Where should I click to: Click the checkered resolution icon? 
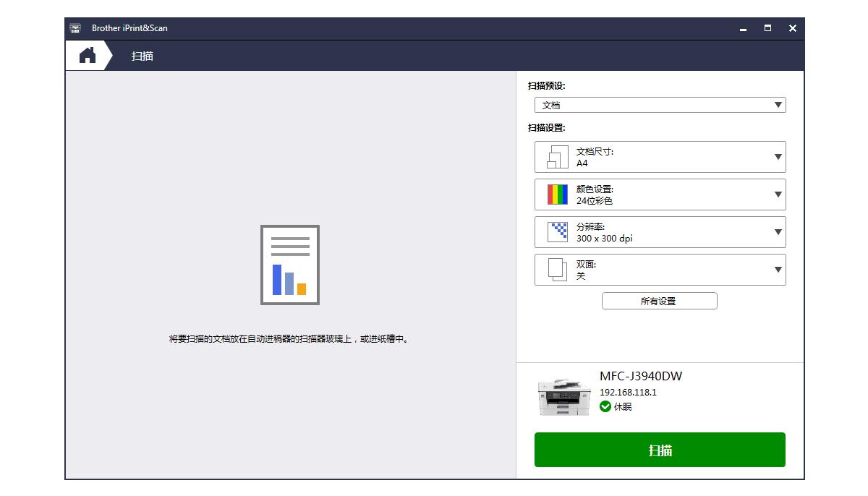click(x=556, y=231)
